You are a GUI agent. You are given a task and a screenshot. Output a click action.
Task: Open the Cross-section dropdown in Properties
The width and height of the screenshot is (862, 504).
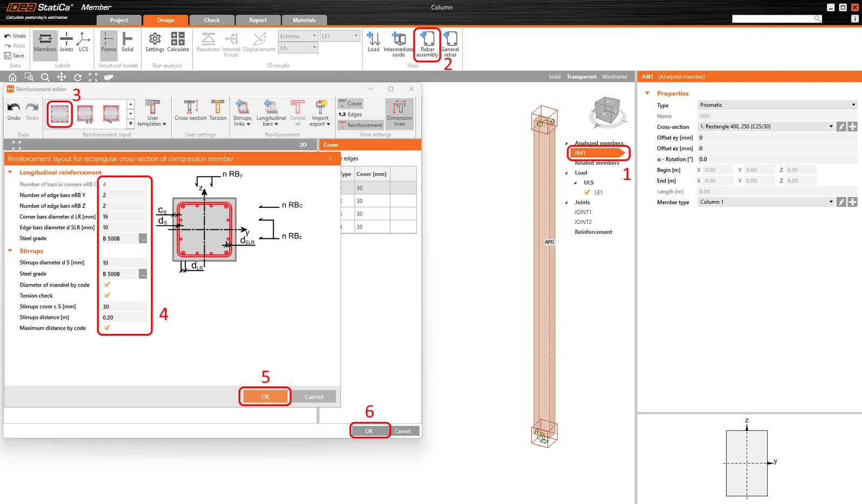pos(766,127)
